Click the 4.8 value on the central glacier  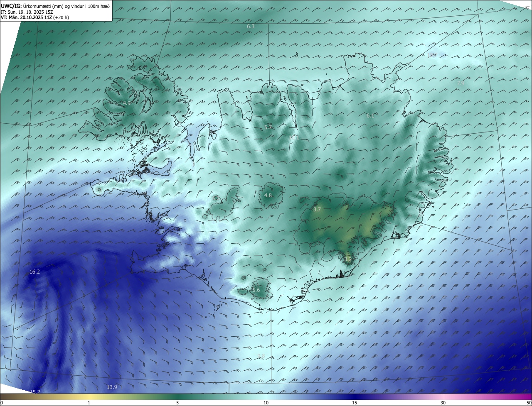268,195
